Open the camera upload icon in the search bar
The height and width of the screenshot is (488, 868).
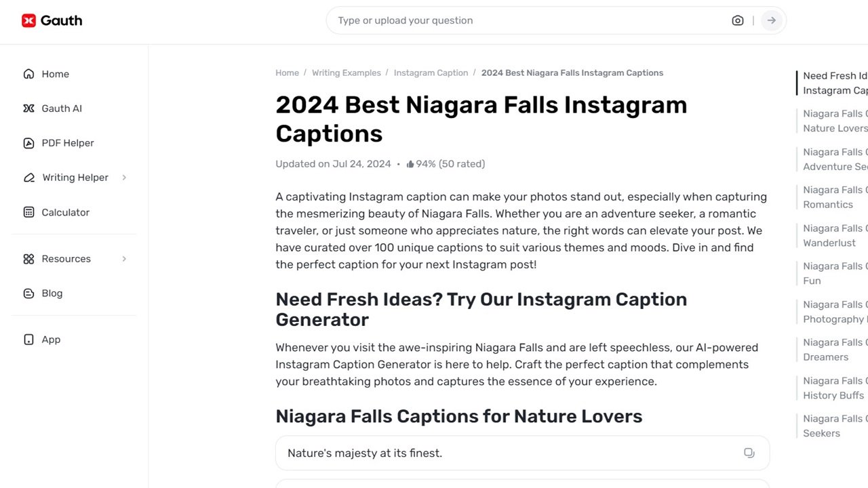point(738,20)
